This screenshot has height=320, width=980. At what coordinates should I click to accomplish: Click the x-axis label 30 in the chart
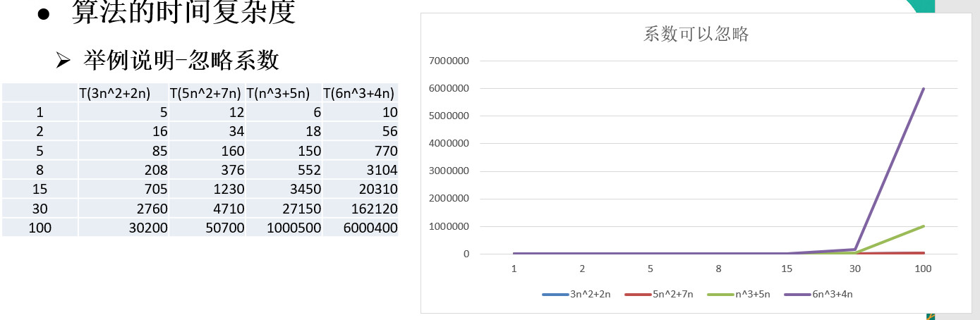tap(854, 269)
